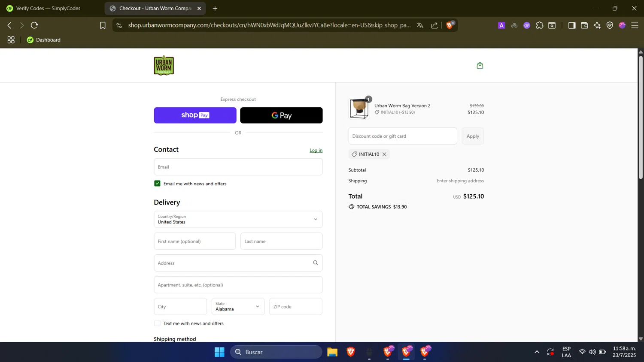644x362 pixels.
Task: Open the clock showing 11:58 a.m.
Action: point(624,352)
